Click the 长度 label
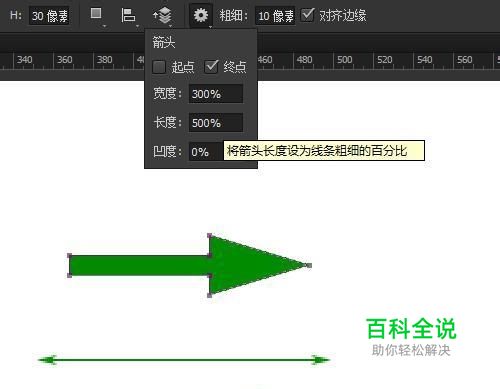 point(168,122)
